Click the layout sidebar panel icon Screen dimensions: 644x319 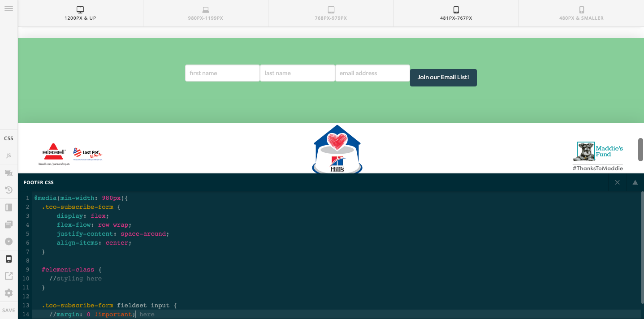(9, 207)
